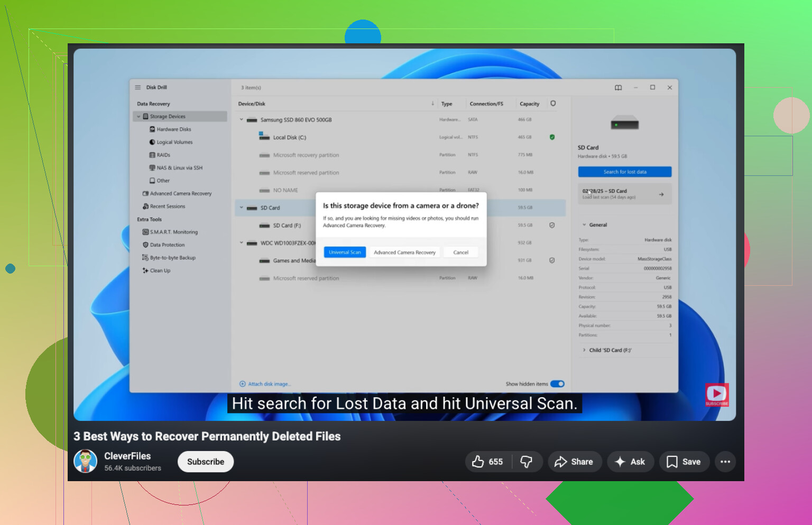Click the CleverFiles channel name
The width and height of the screenshot is (812, 525).
(x=127, y=456)
